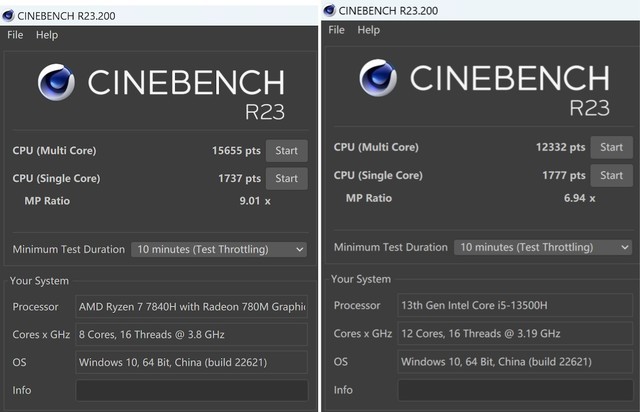The width and height of the screenshot is (640, 412).
Task: Open Help menu in right Cinebench window
Action: 369,30
